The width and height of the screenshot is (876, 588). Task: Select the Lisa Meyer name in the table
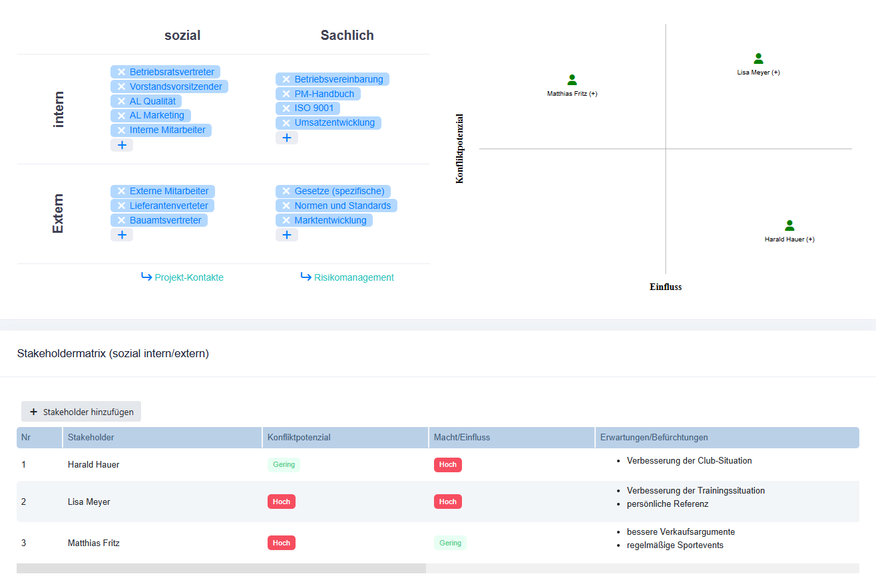[x=89, y=502]
